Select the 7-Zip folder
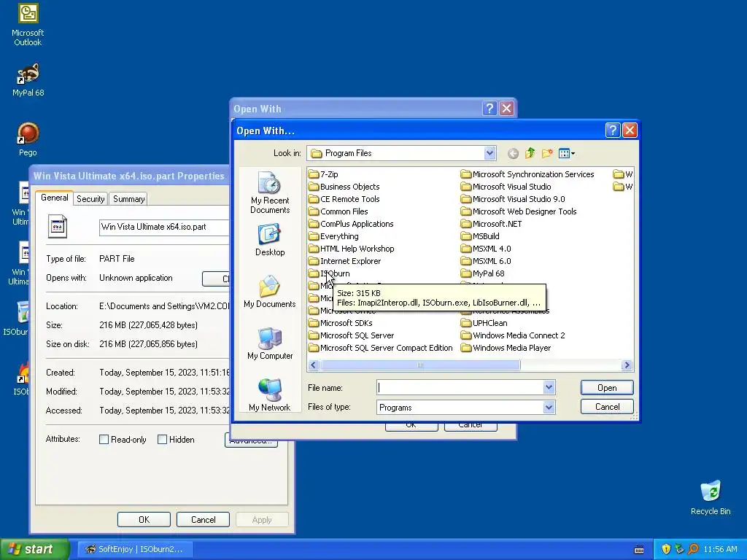The image size is (747, 560). point(323,174)
